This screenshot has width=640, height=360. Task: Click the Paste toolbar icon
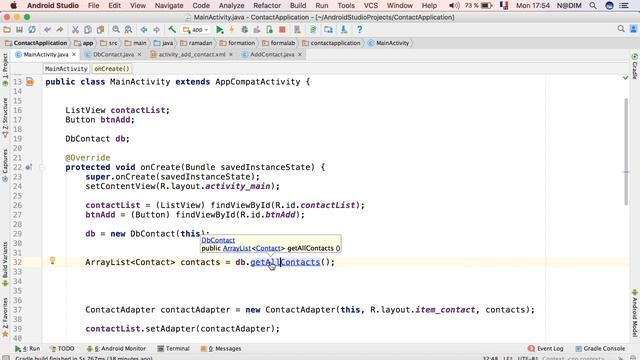(x=100, y=29)
